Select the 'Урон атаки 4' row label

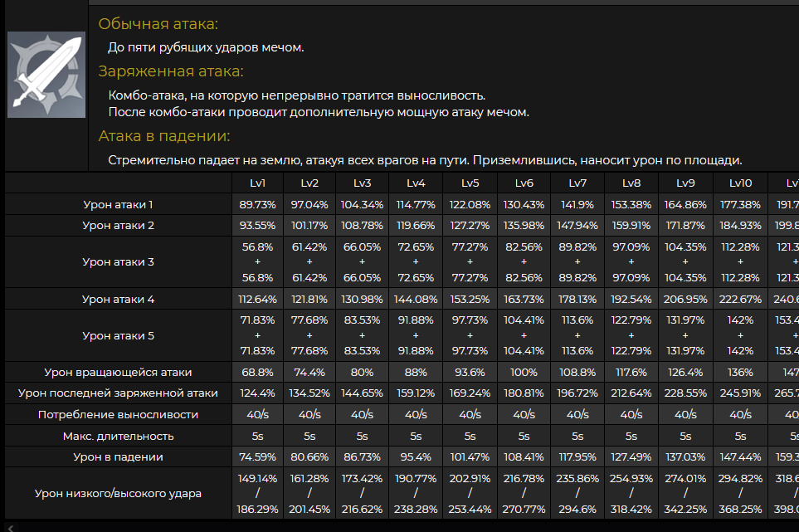(x=118, y=299)
